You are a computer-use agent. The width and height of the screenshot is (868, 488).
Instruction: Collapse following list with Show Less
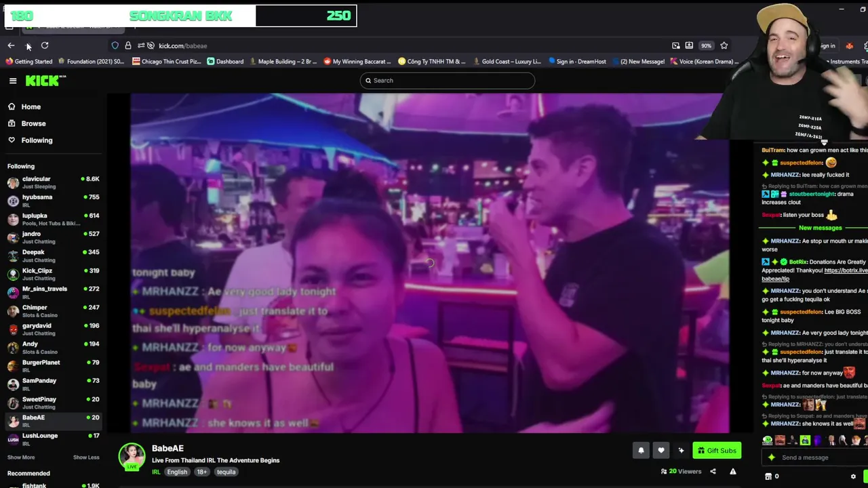(x=86, y=457)
